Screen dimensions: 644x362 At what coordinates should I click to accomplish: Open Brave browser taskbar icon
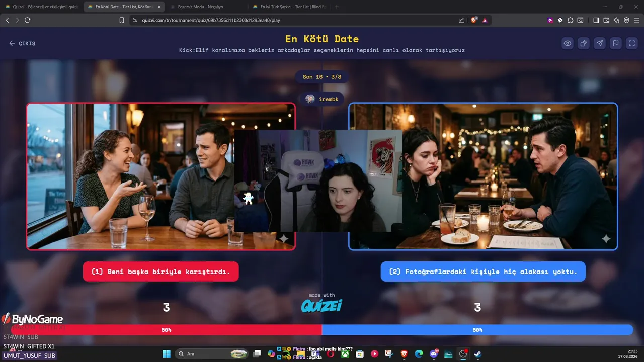(x=405, y=354)
